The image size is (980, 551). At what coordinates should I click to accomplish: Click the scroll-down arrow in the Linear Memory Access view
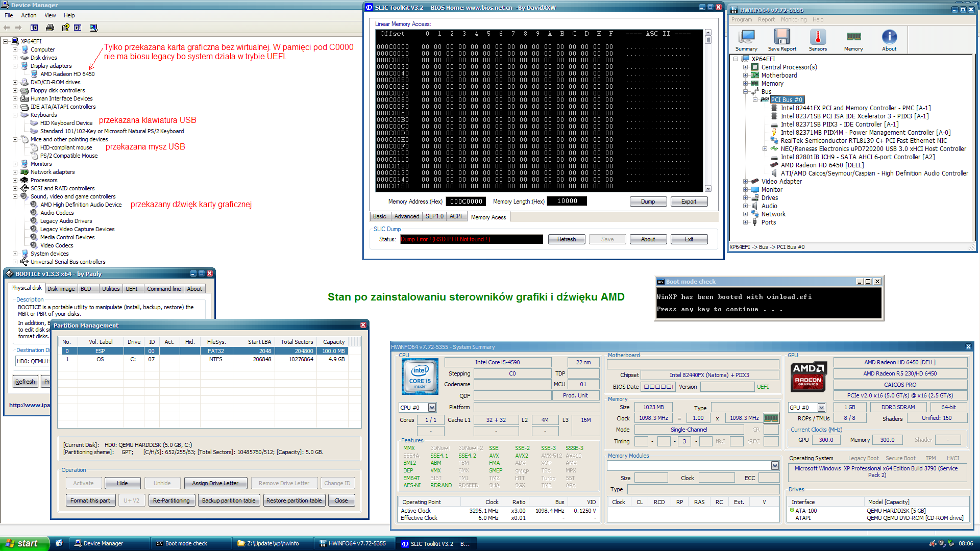708,189
